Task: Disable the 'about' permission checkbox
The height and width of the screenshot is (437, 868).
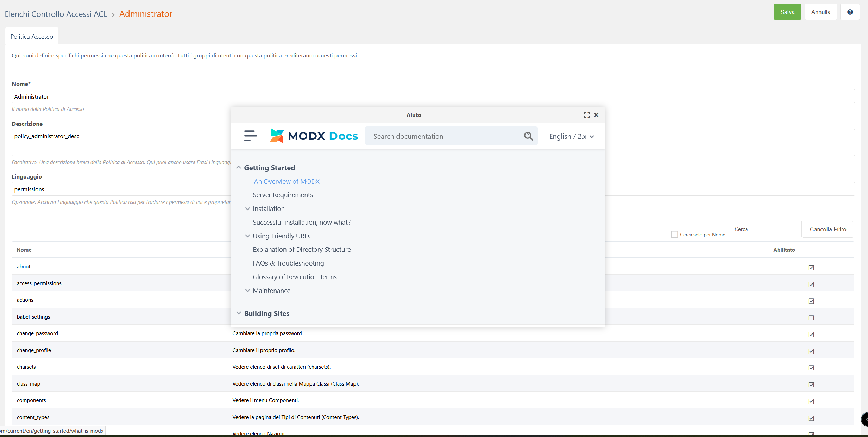Action: click(x=811, y=267)
